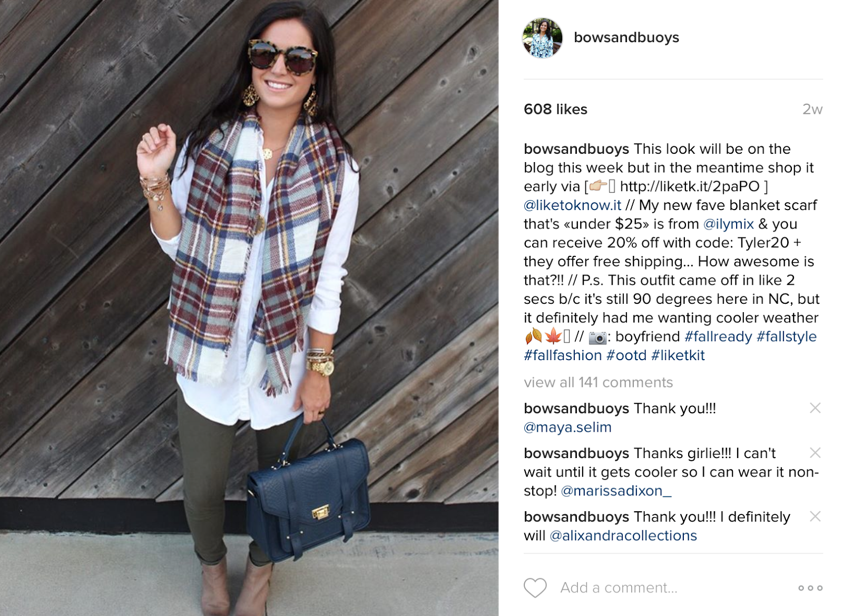Open the three-dot more options menu
Image resolution: width=843 pixels, height=616 pixels.
click(x=810, y=588)
